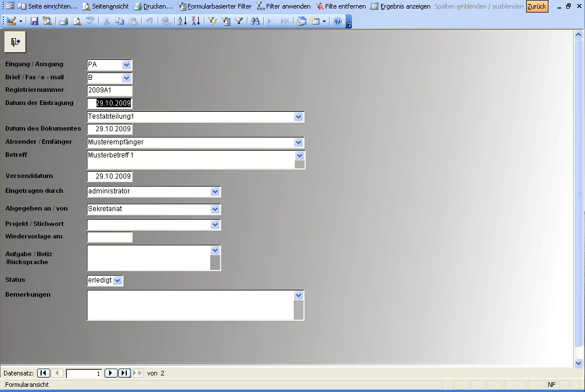The width and height of the screenshot is (585, 392).
Task: Expand the new object dropdown arrow
Action: tap(324, 21)
